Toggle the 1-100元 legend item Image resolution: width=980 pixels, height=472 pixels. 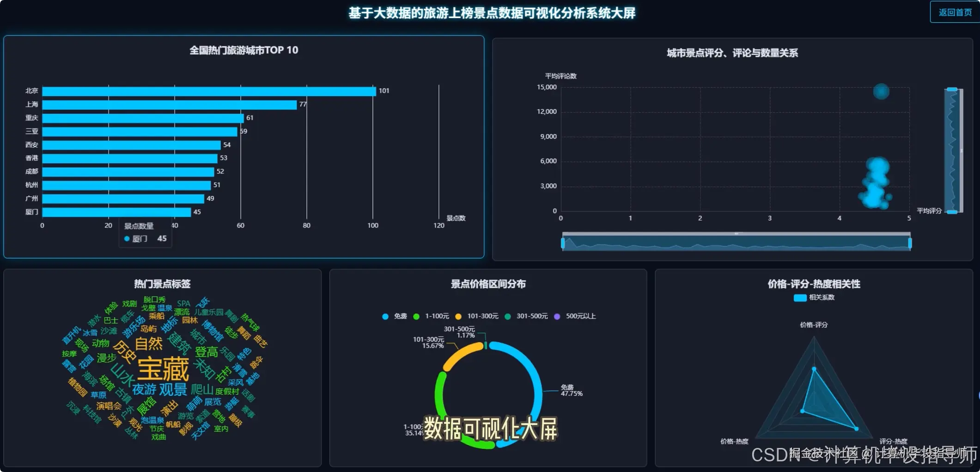431,316
